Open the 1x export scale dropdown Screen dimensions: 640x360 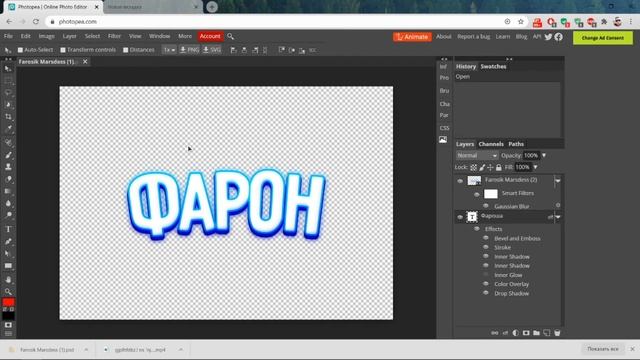[x=169, y=50]
